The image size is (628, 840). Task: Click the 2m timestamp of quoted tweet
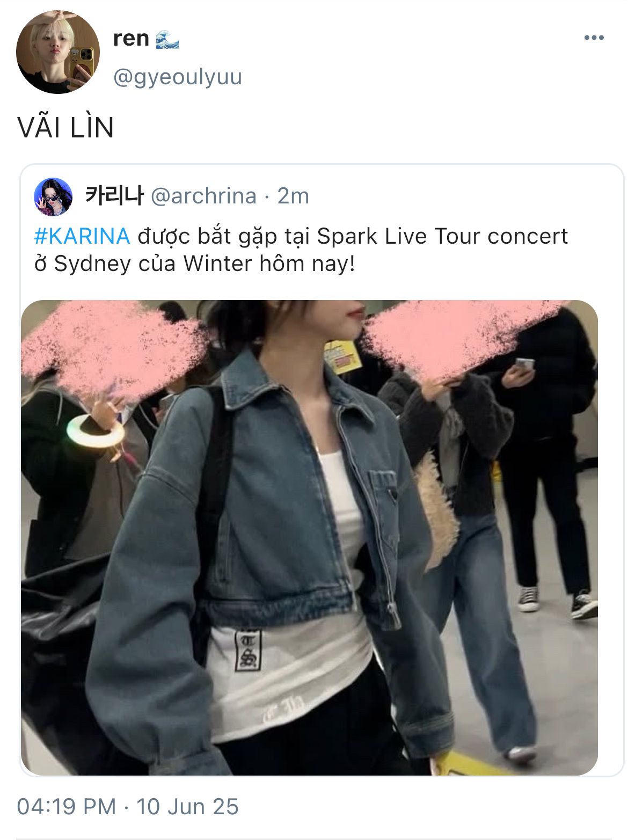pyautogui.click(x=293, y=196)
